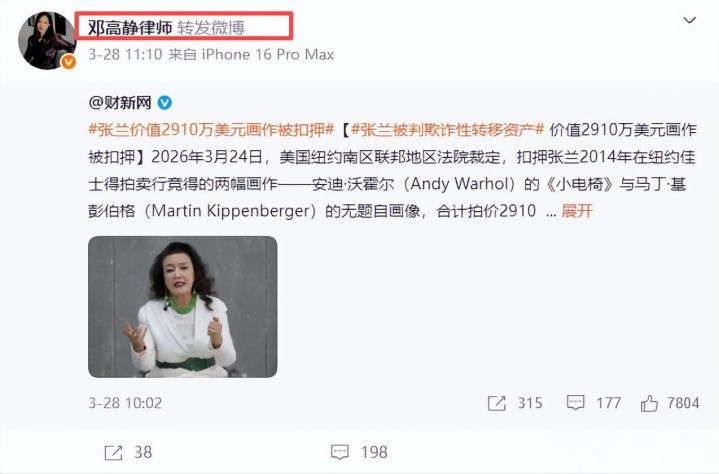Click the 邓高静律师 profile avatar
The width and height of the screenshot is (719, 474).
(x=46, y=41)
